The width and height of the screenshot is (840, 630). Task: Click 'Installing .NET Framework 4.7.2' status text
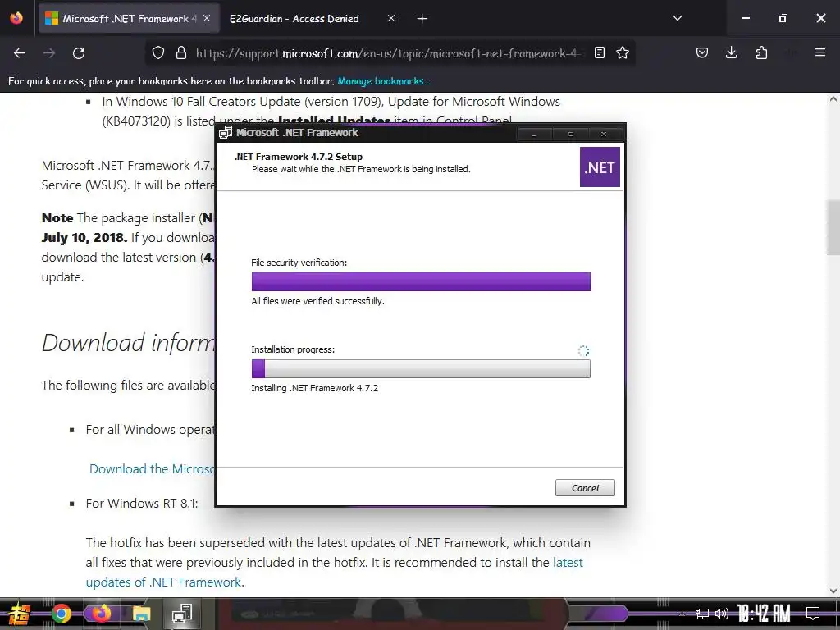[314, 388]
